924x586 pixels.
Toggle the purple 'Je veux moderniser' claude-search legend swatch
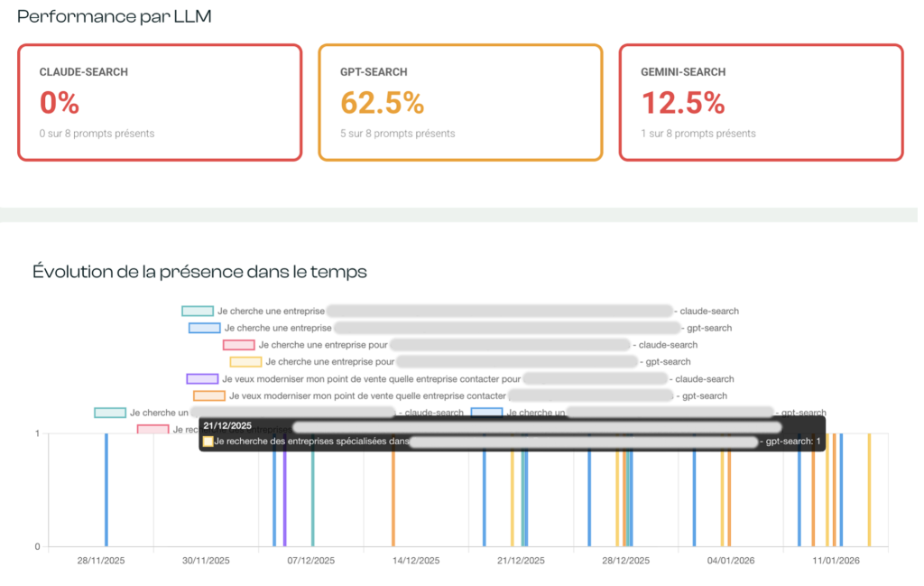click(x=202, y=379)
